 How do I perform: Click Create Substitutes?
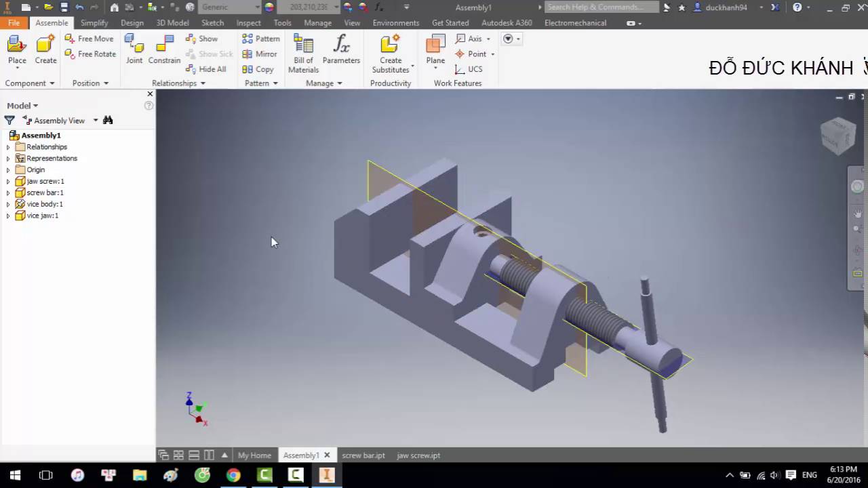click(391, 54)
